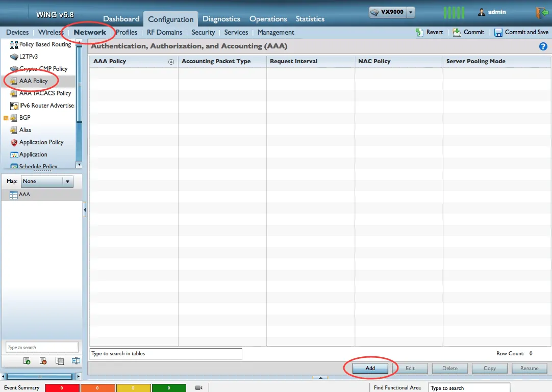
Task: Click the rename icon below tree search
Action: click(x=76, y=361)
